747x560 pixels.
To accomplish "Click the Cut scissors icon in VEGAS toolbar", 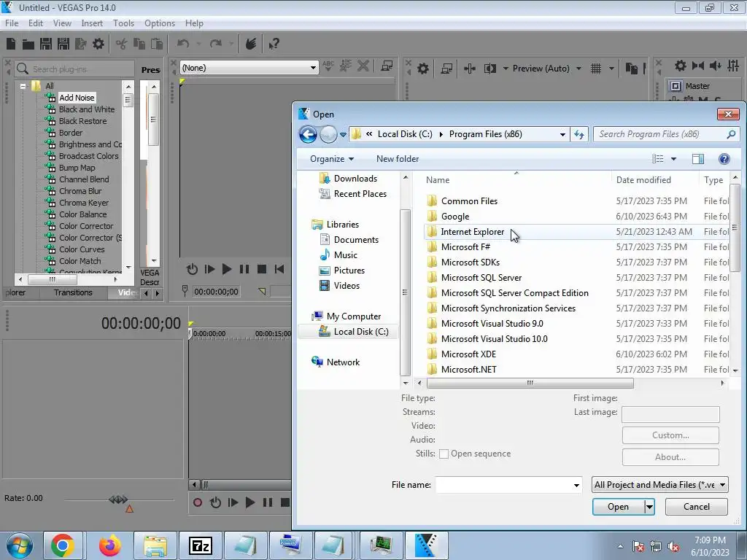I will pos(122,44).
